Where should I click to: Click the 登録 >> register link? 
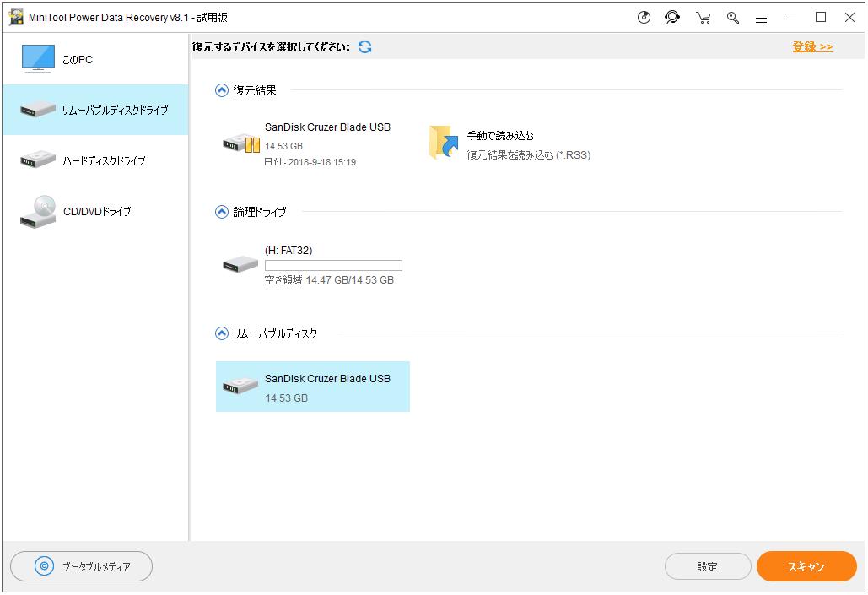pyautogui.click(x=812, y=46)
